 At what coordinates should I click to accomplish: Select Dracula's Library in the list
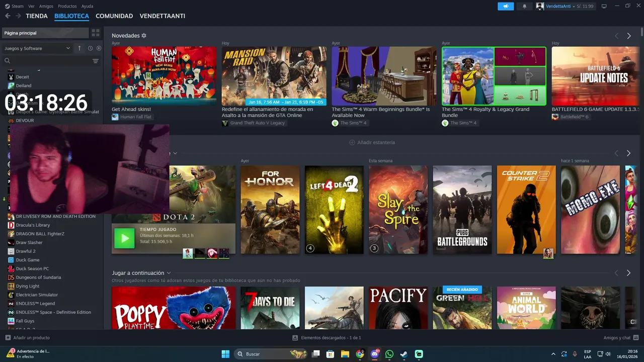(33, 225)
